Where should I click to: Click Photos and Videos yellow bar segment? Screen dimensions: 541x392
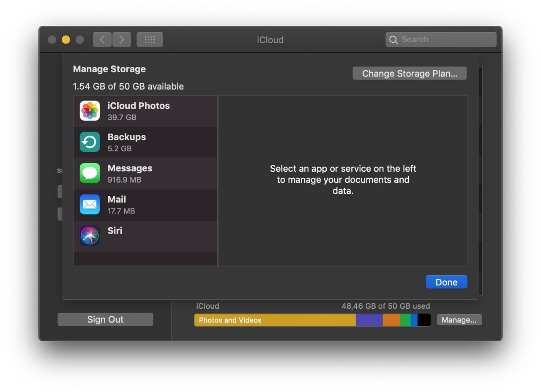[x=275, y=320]
